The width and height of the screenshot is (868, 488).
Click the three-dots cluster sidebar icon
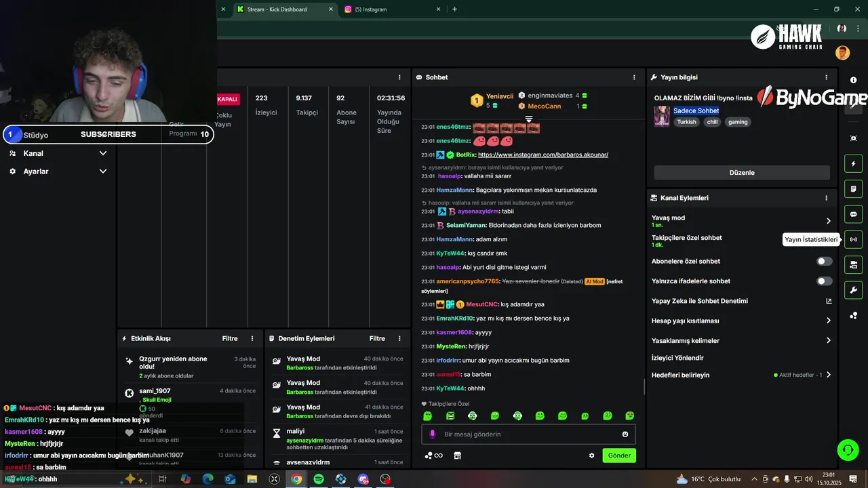[x=853, y=316]
